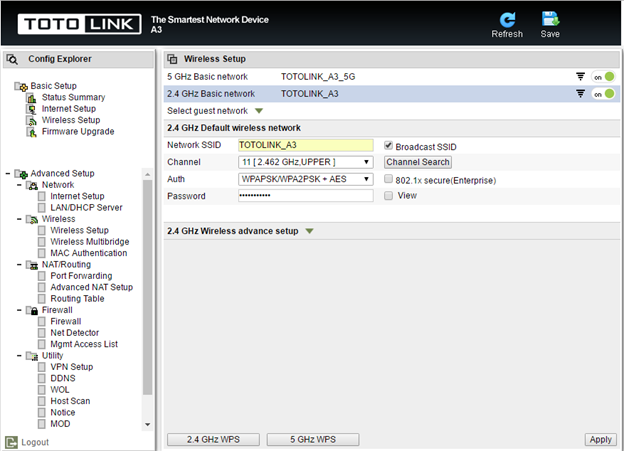Click the NAT/Routing folder icon

pyautogui.click(x=32, y=265)
